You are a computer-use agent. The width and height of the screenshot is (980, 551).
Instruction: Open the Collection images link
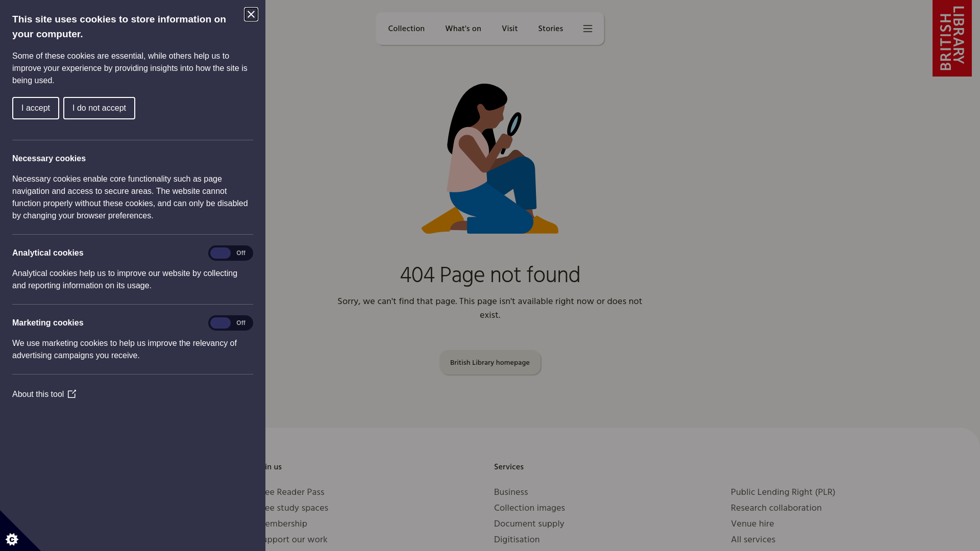point(529,508)
